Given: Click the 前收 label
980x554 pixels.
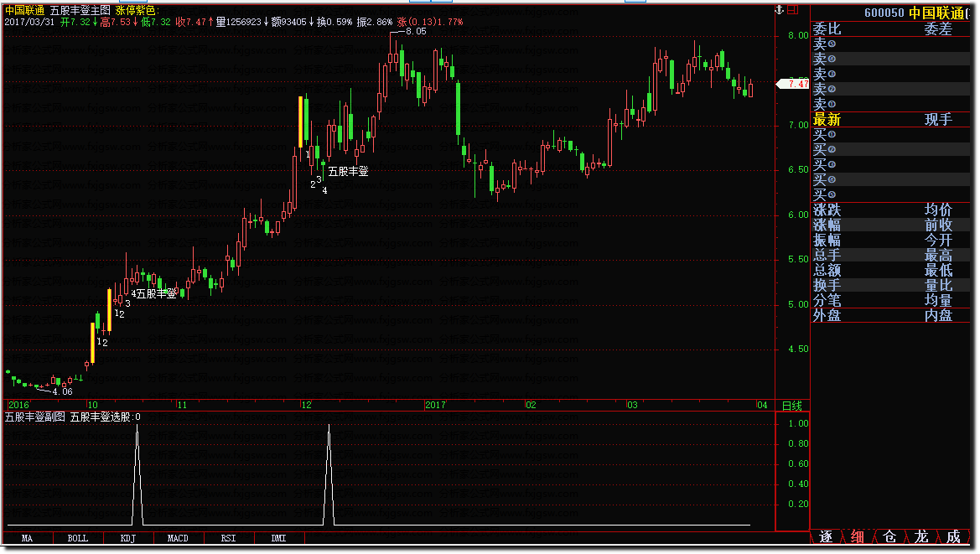Looking at the screenshot, I should [938, 225].
